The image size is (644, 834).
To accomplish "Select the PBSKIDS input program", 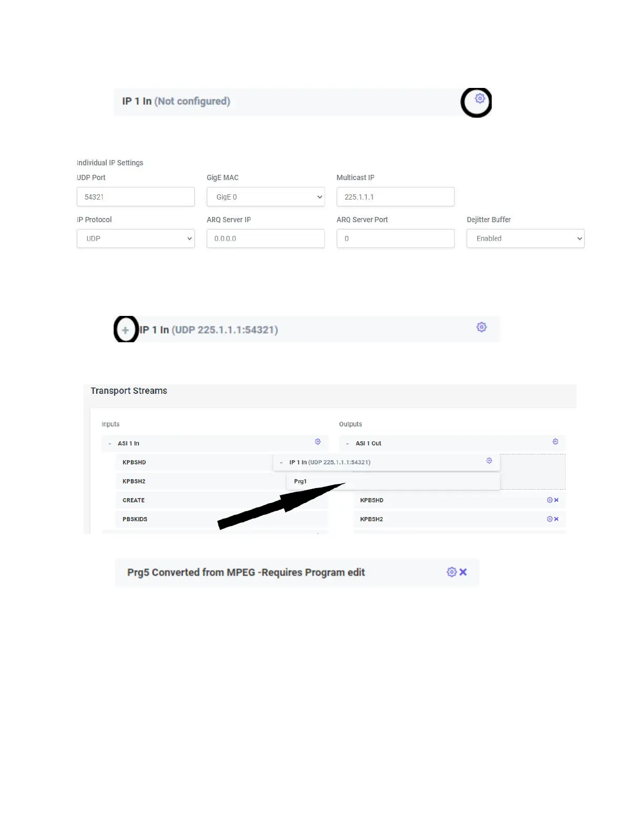I will [x=135, y=519].
